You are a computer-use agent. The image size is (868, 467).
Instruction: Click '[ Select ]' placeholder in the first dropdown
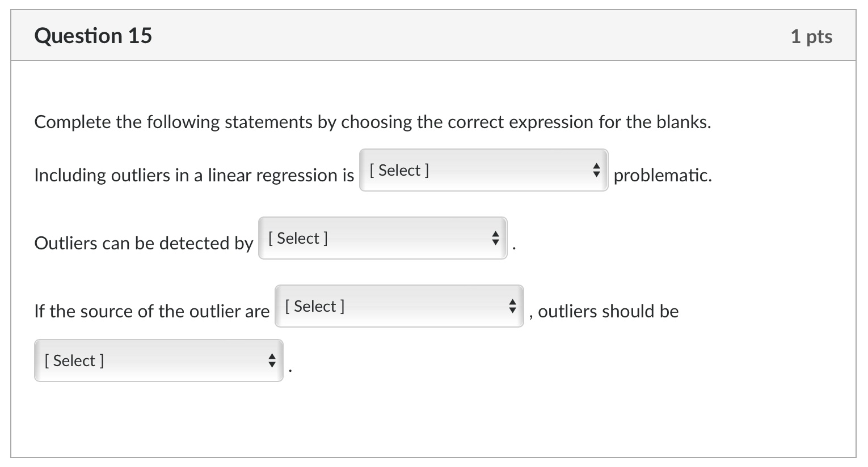click(x=399, y=170)
